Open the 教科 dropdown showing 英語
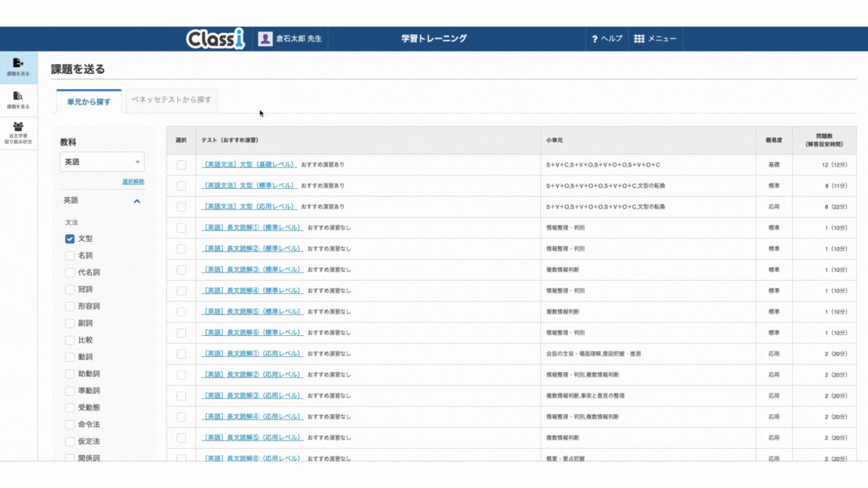 [102, 162]
